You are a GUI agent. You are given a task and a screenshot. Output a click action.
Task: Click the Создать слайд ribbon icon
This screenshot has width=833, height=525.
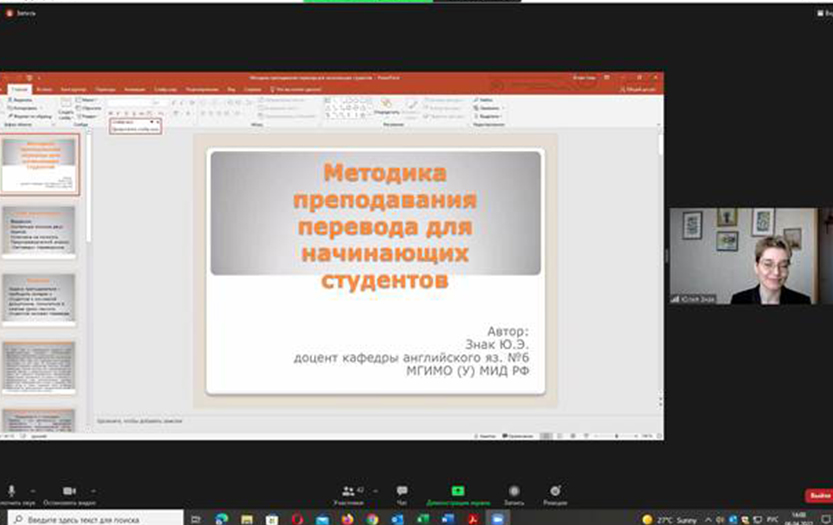click(x=65, y=106)
